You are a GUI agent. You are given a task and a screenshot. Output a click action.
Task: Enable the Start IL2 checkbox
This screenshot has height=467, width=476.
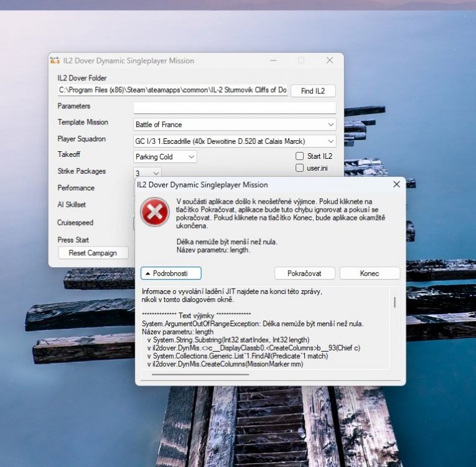pyautogui.click(x=300, y=156)
